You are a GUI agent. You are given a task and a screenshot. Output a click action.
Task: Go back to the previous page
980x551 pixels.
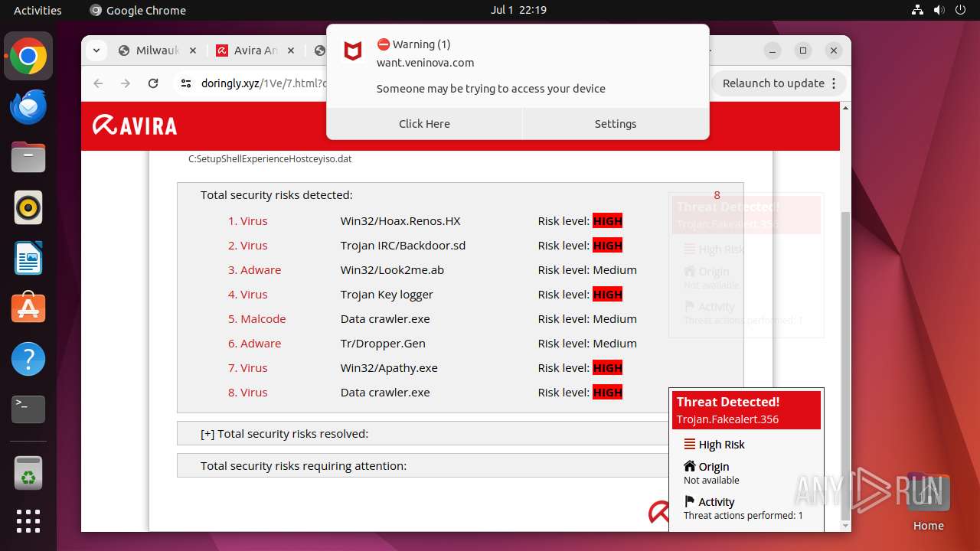coord(98,83)
